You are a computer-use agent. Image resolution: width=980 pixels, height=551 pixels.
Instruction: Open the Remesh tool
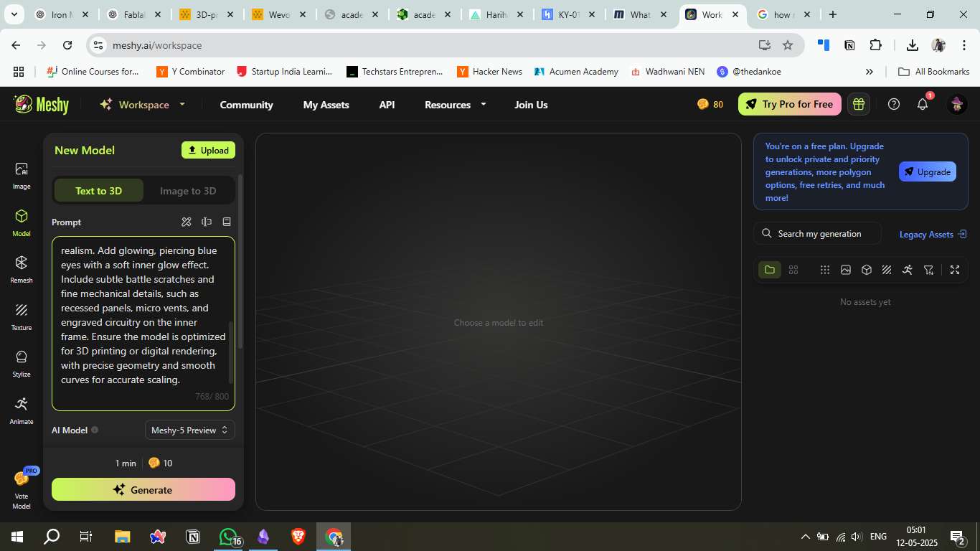click(x=22, y=270)
